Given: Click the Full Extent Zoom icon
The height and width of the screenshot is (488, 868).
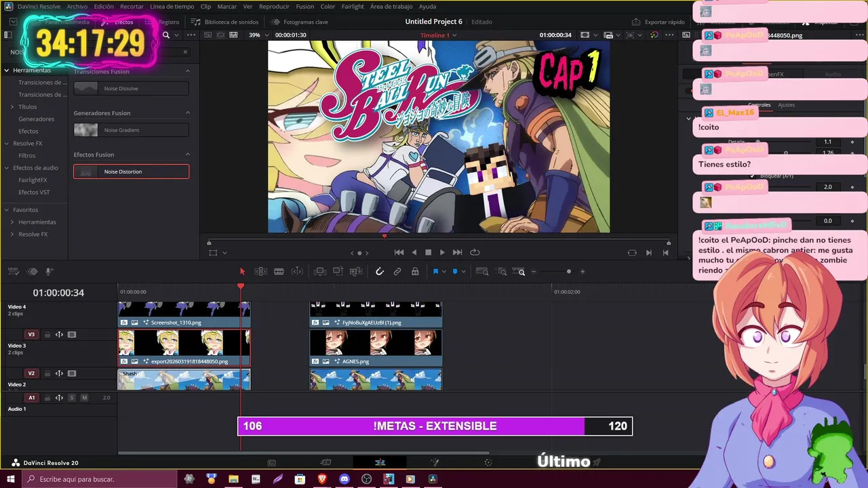Looking at the screenshot, I should click(x=482, y=272).
